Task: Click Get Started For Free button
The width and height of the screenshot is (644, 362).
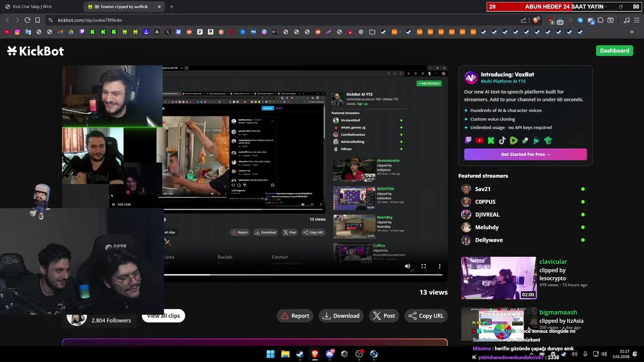Action: pyautogui.click(x=525, y=154)
